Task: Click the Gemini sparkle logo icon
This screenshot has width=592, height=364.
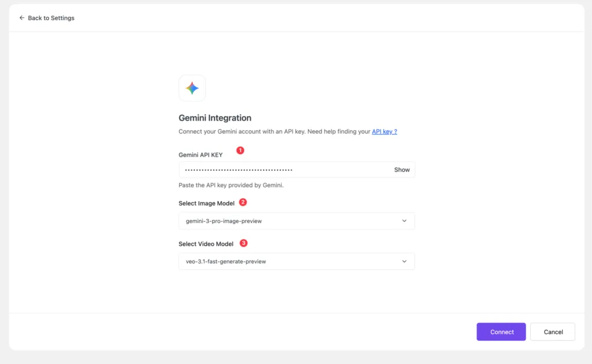Action: tap(192, 88)
